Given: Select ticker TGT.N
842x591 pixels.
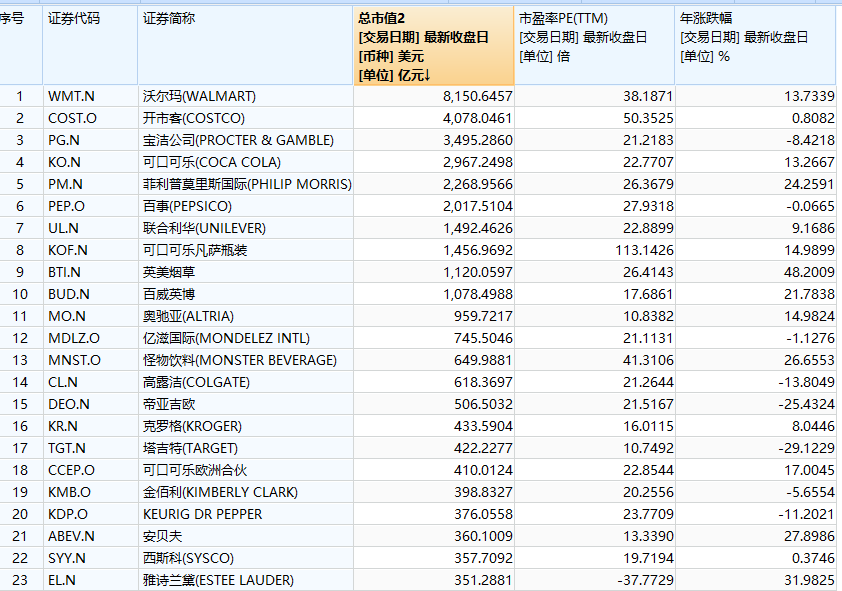Looking at the screenshot, I should pos(67,449).
